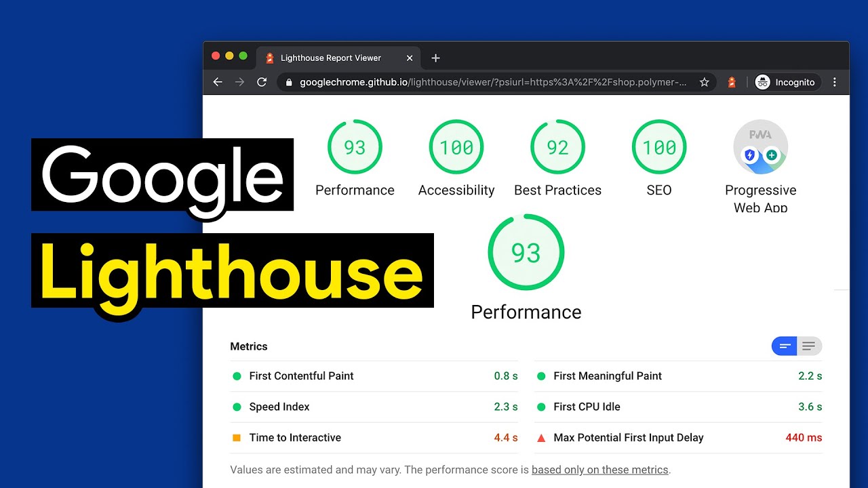Open a new tab with plus button
The width and height of the screenshot is (868, 488).
[435, 58]
